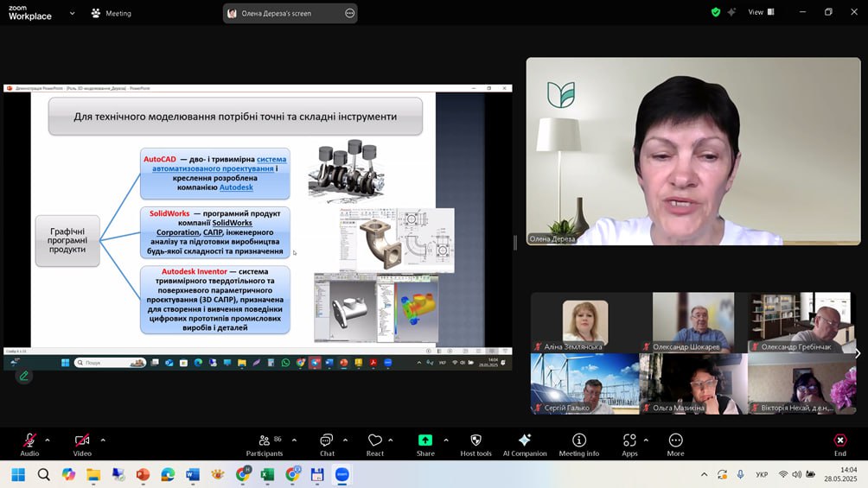The image size is (868, 488).
Task: Click microphone icon in system tray
Action: (740, 474)
